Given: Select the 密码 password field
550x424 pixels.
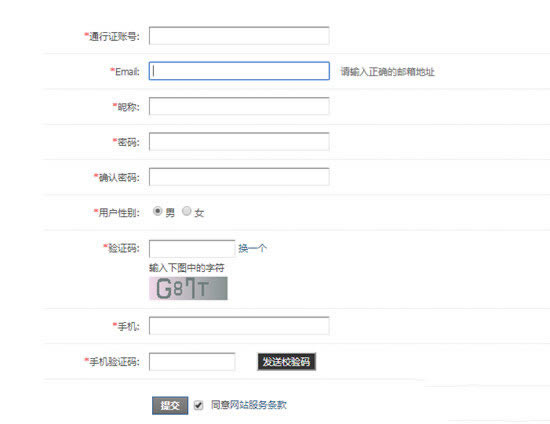Looking at the screenshot, I should (x=239, y=141).
